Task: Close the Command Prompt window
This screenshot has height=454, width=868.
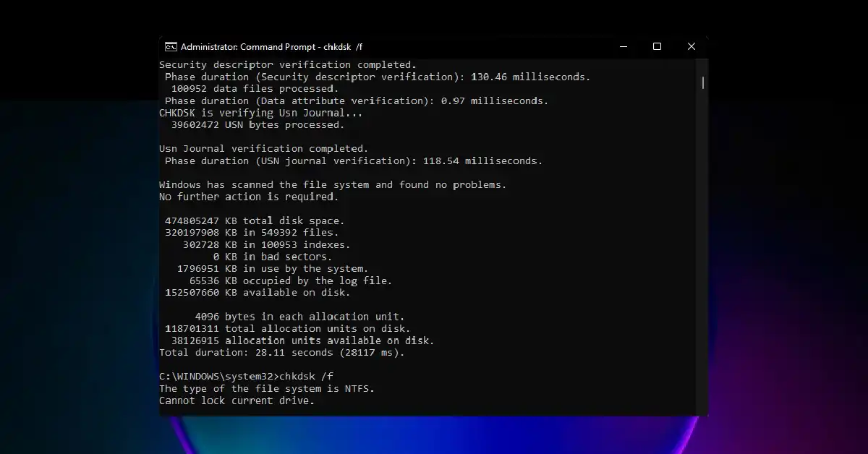Action: click(x=691, y=47)
